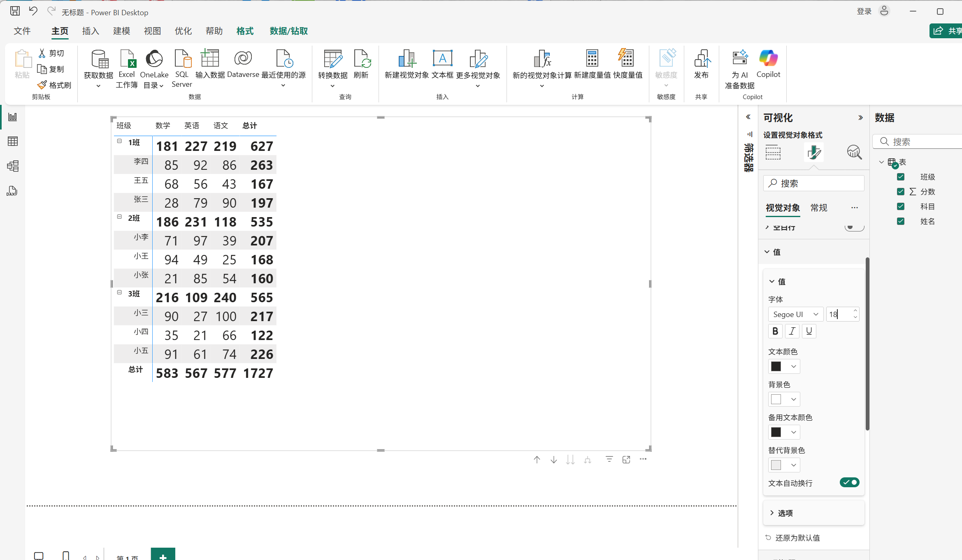Open Model view in left sidebar

tap(13, 166)
